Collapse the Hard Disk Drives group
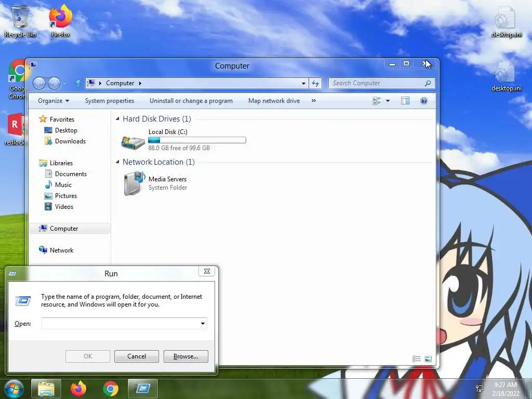This screenshot has height=399, width=532. 118,119
